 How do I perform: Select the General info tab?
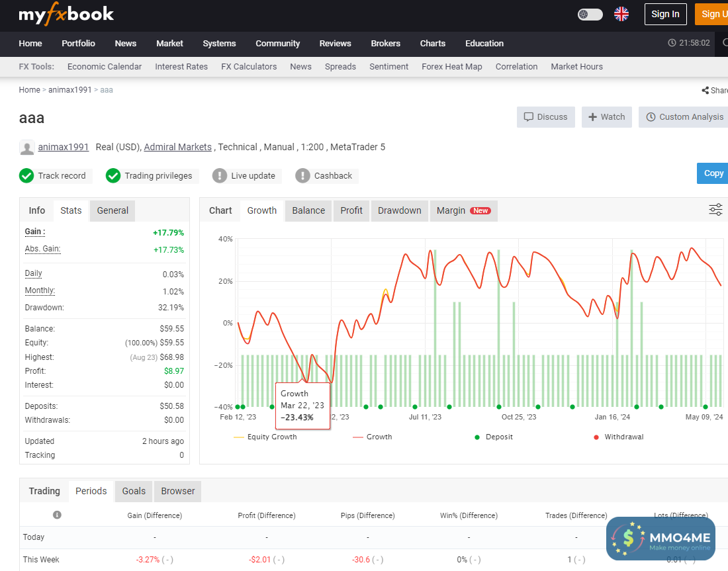coord(113,210)
